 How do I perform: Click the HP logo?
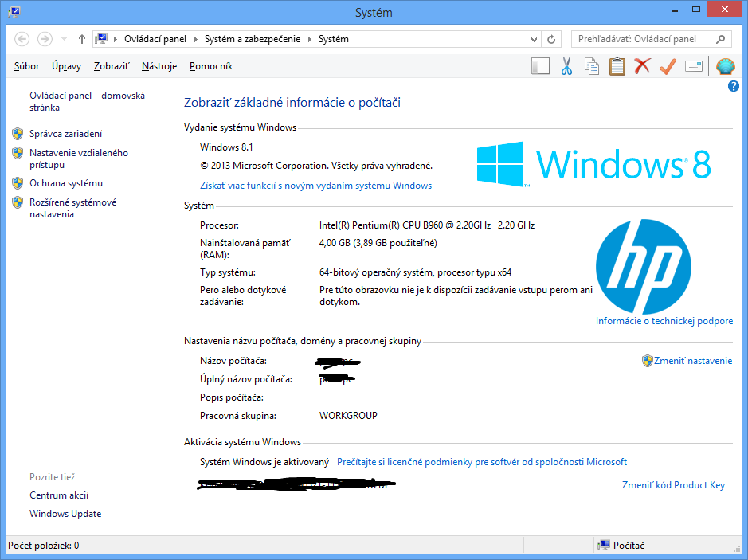click(x=644, y=266)
